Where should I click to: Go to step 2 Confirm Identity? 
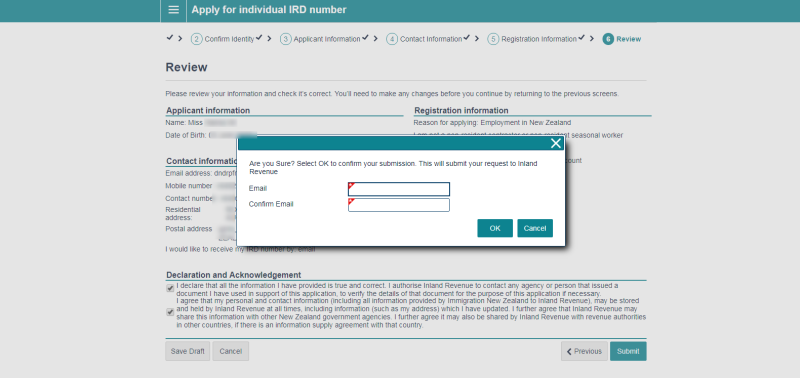[223, 39]
